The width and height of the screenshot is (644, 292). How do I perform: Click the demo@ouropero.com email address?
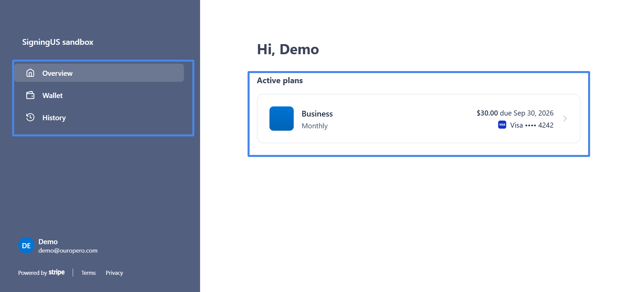68,251
